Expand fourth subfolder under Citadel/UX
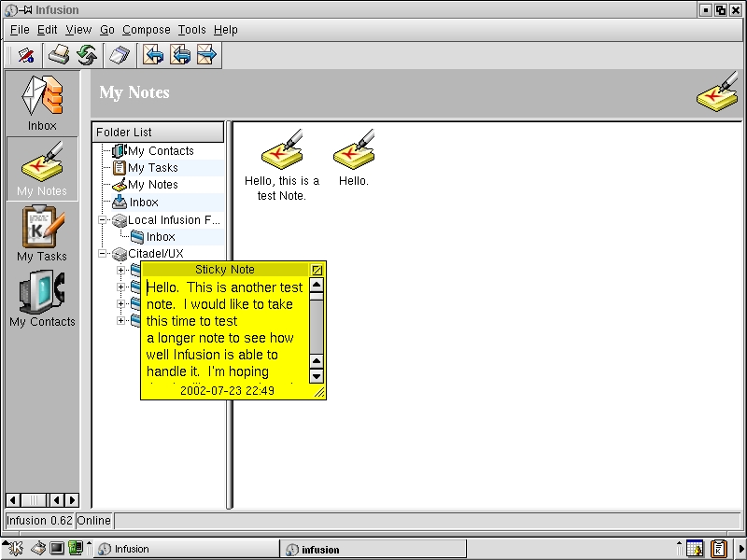 click(x=120, y=320)
